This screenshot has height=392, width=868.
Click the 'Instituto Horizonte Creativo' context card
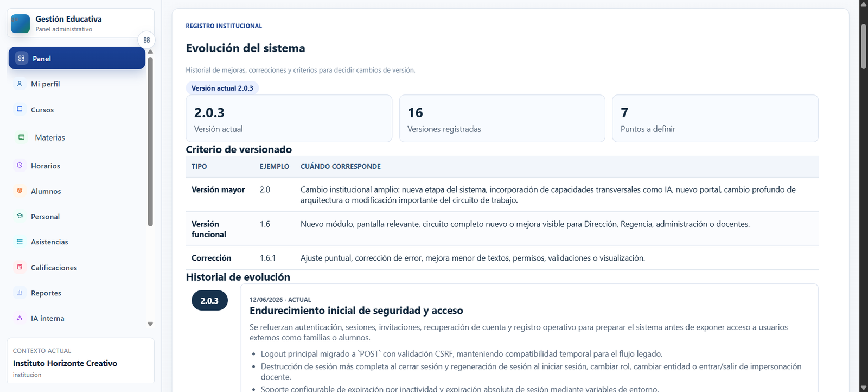[x=80, y=361]
